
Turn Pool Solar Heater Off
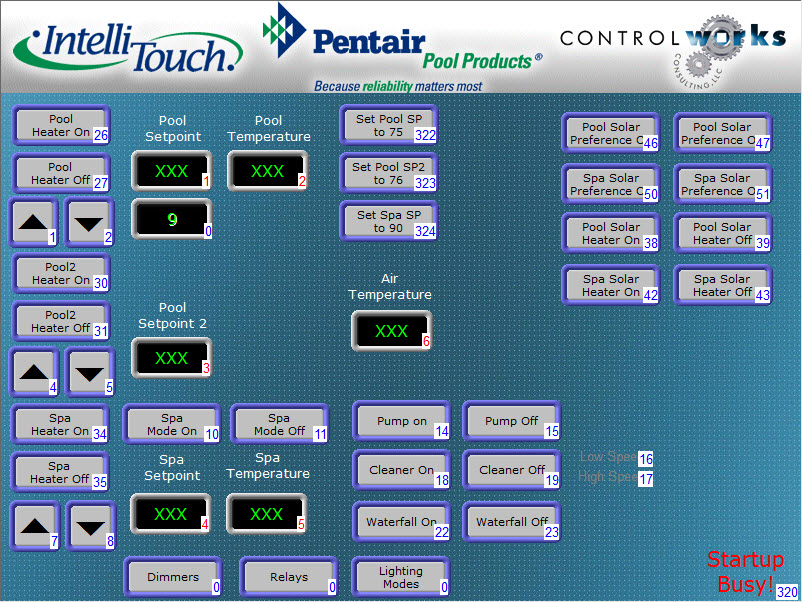723,233
